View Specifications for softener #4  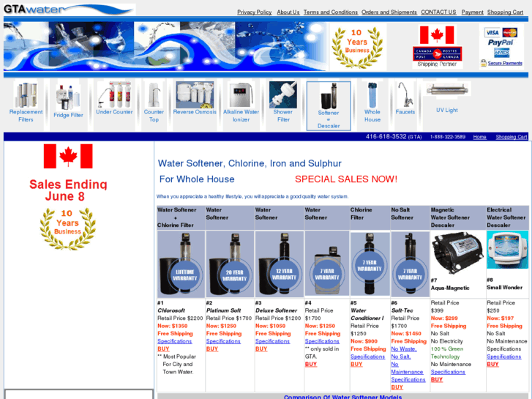point(322,341)
